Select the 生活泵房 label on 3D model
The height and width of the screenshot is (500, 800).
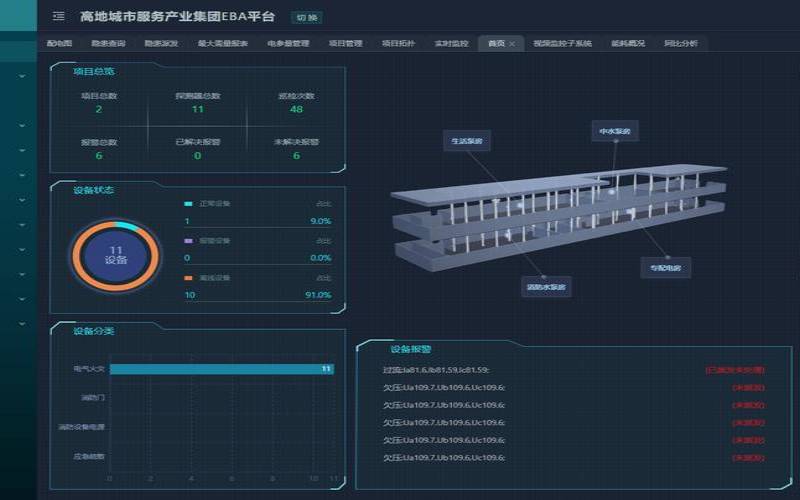point(467,141)
